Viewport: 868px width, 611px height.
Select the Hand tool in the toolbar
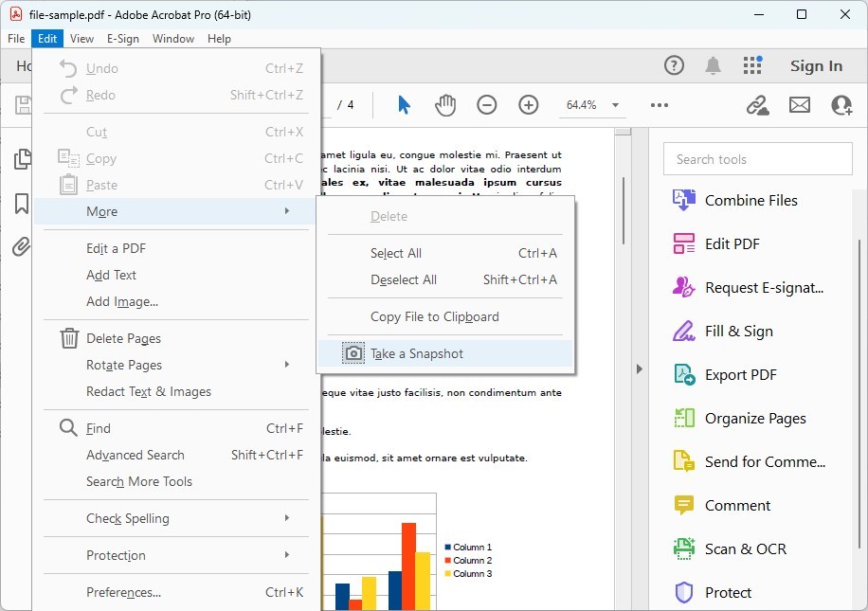(x=445, y=105)
